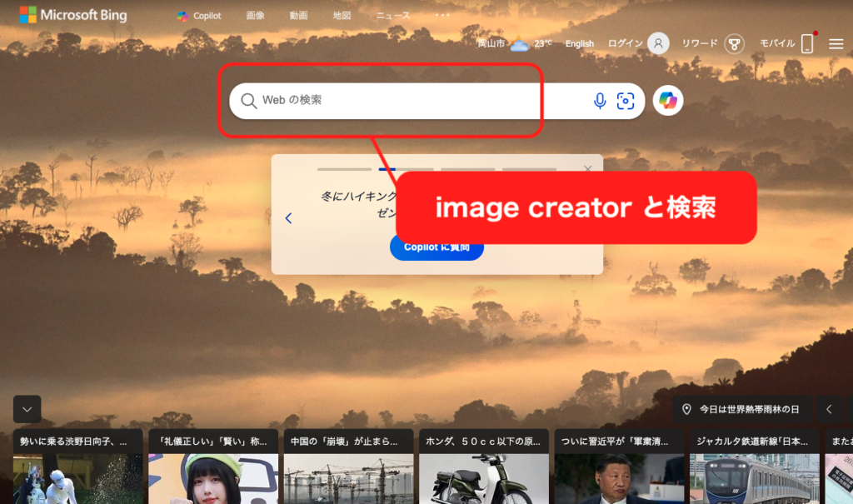The width and height of the screenshot is (853, 504).
Task: Show previous background image arrow
Action: tap(829, 409)
